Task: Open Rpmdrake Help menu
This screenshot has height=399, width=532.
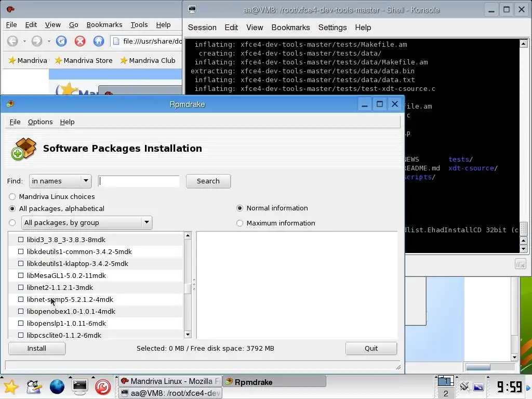Action: [x=67, y=122]
